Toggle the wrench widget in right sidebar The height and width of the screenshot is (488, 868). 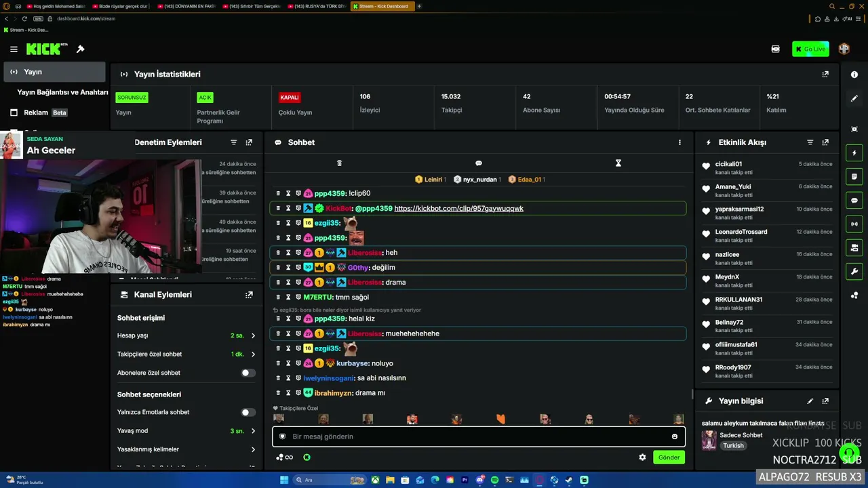tap(854, 272)
